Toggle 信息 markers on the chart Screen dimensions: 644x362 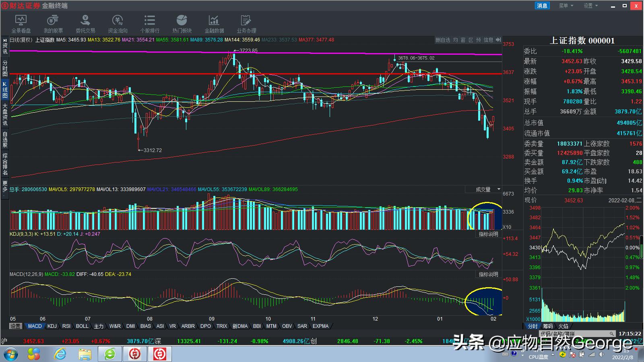click(489, 40)
